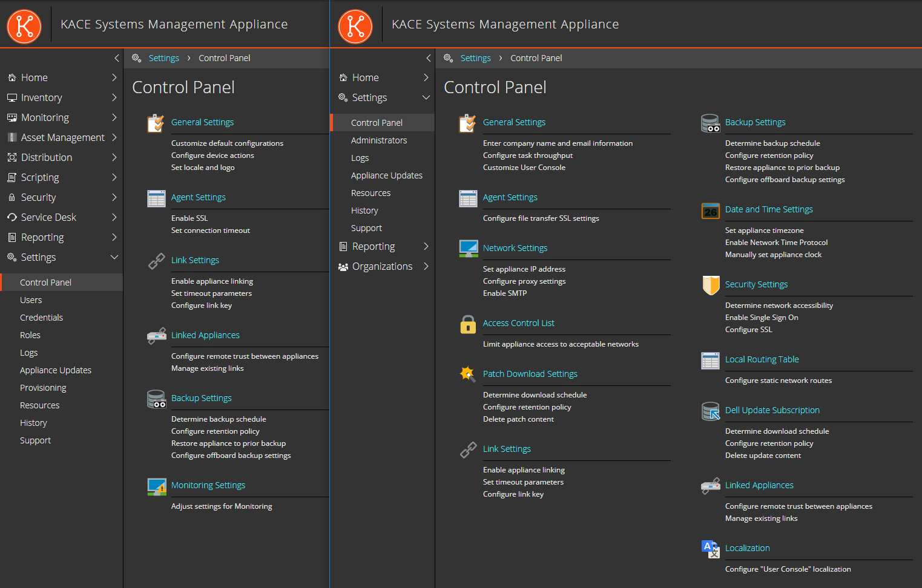
Task: Click the Backup Settings disk icon in left panel
Action: [x=156, y=399]
